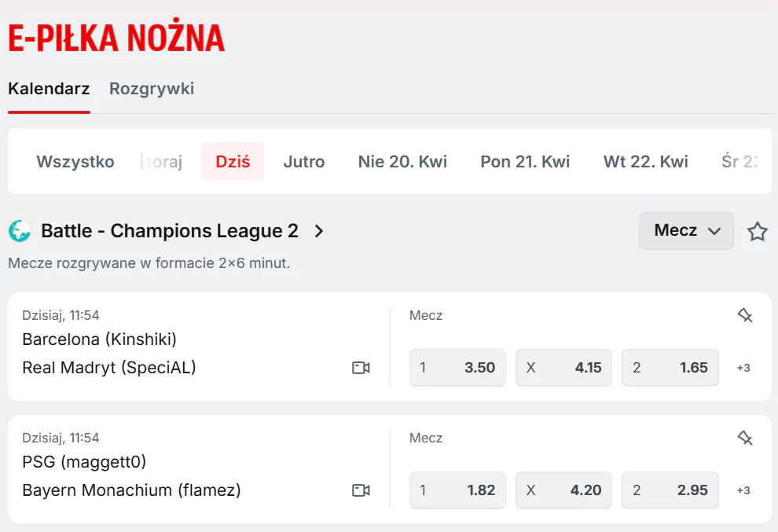Pick Real Madryt win at odds 1.65
Viewport: 778px width, 532px height.
(x=670, y=368)
